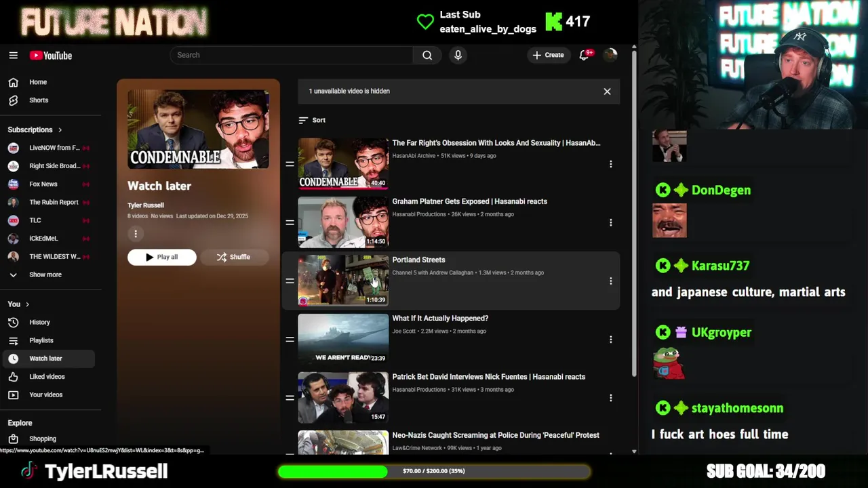868x488 pixels.
Task: Open Liked videos in sidebar
Action: [47, 377]
